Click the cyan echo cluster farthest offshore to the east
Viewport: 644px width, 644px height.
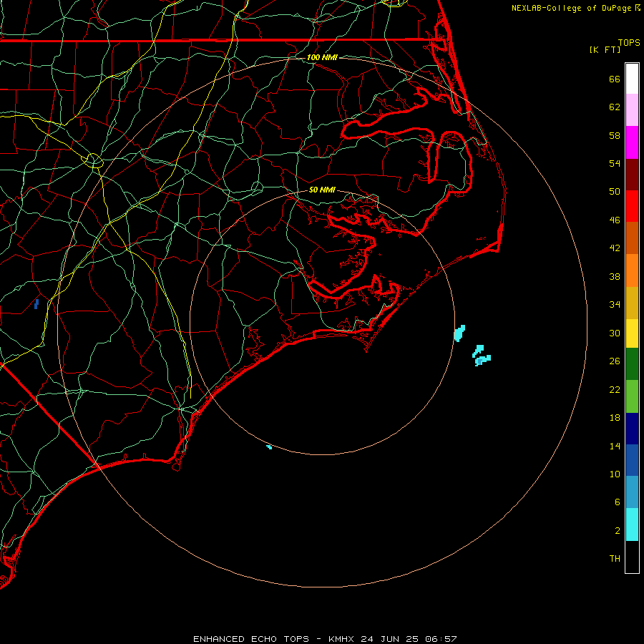pos(482,356)
